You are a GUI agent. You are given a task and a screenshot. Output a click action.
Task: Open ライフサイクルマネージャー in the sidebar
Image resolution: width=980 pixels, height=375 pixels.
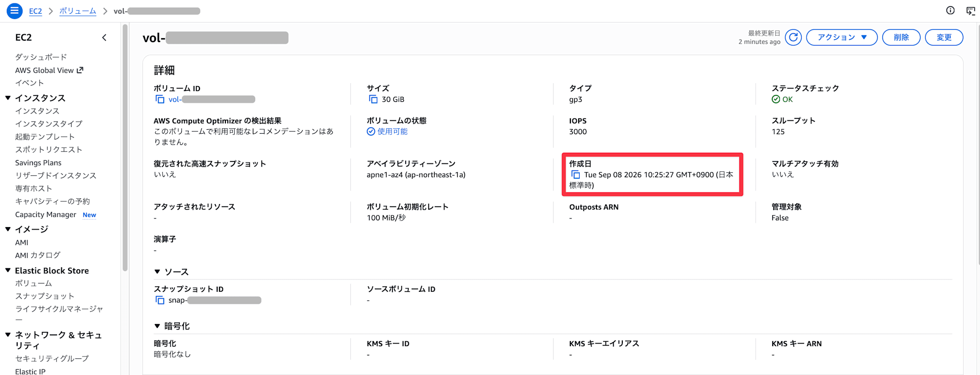tap(59, 314)
